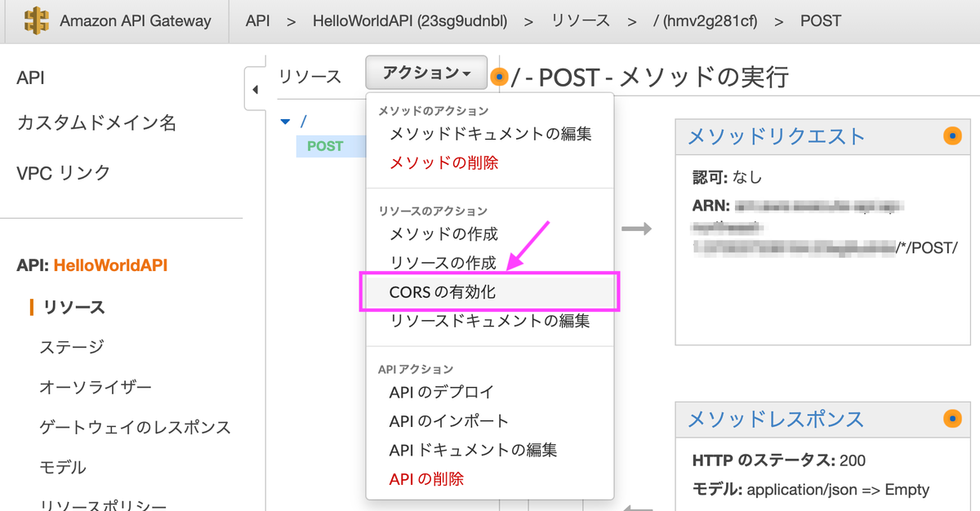
Task: Open the メソッドレスポンス panel link
Action: click(775, 420)
